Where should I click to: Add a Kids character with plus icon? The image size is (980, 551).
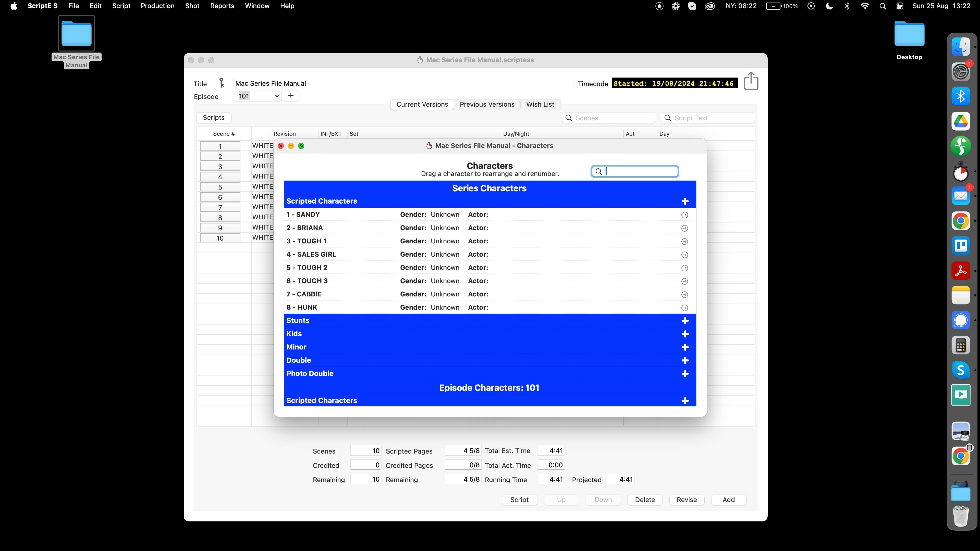pyautogui.click(x=685, y=334)
